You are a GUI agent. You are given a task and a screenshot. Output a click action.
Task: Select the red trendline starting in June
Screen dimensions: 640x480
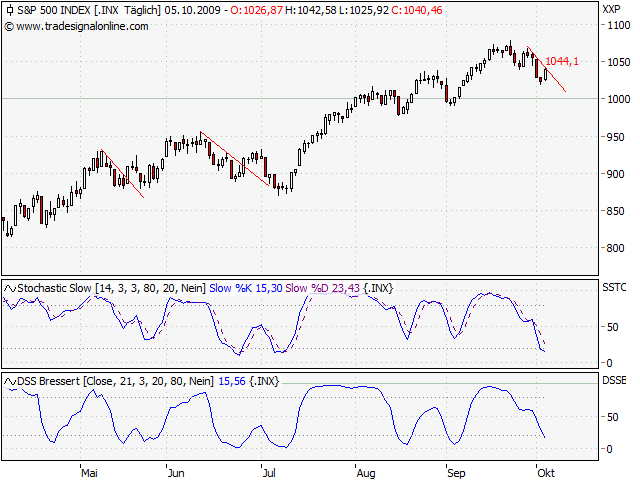pos(235,158)
